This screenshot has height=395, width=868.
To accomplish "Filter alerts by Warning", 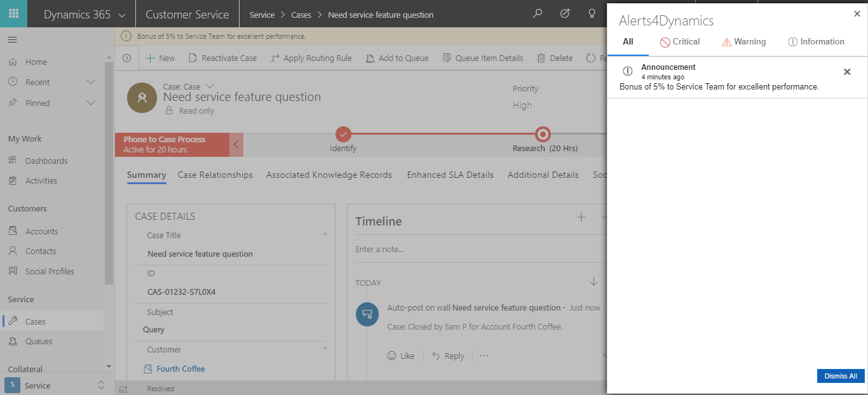I will click(744, 42).
